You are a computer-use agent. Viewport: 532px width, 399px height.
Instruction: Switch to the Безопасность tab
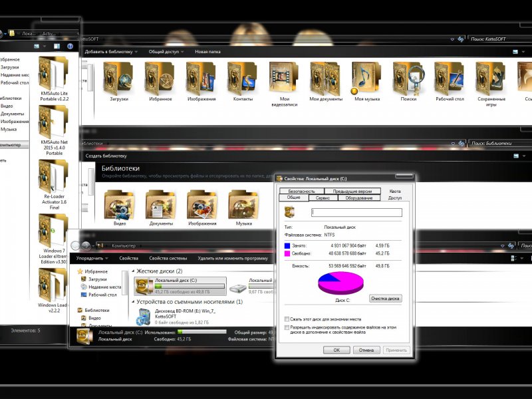tap(302, 191)
